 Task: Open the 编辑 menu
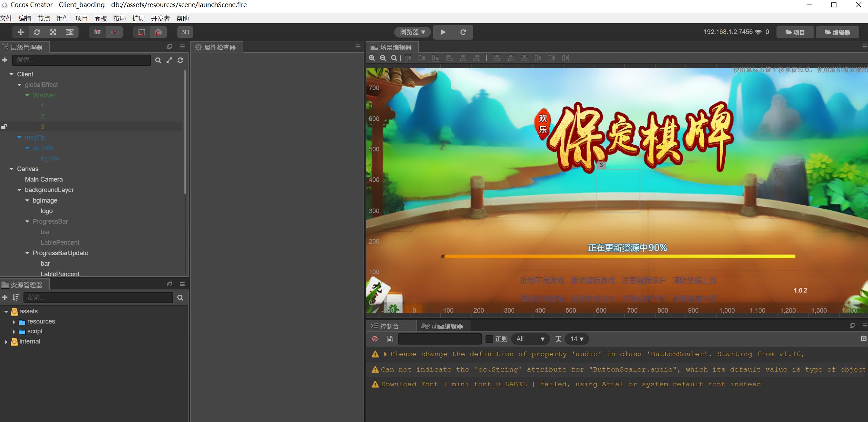pos(25,18)
